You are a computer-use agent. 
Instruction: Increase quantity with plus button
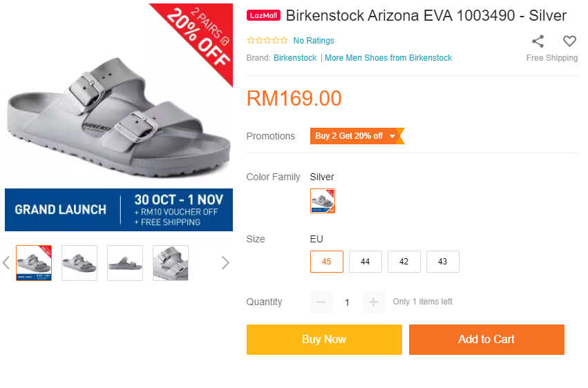(x=373, y=302)
